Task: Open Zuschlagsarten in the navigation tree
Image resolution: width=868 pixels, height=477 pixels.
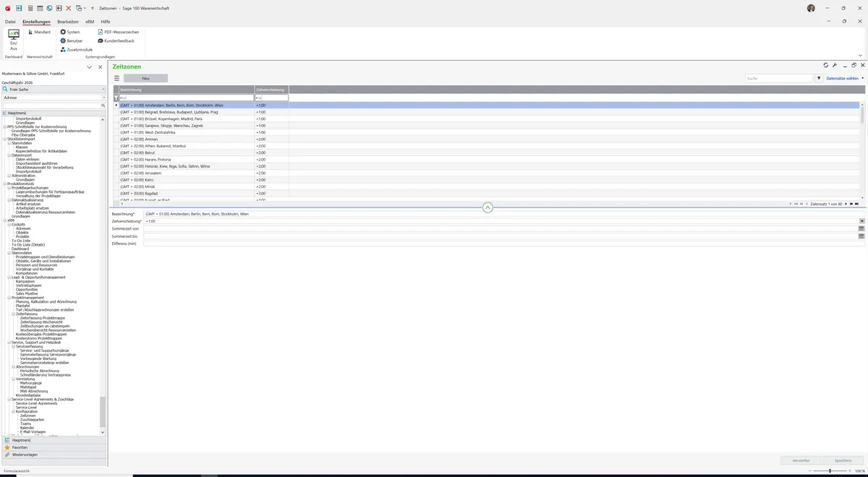Action: tap(33, 420)
